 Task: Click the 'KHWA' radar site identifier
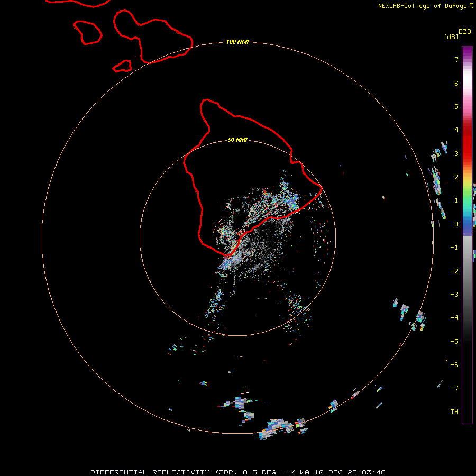click(300, 472)
